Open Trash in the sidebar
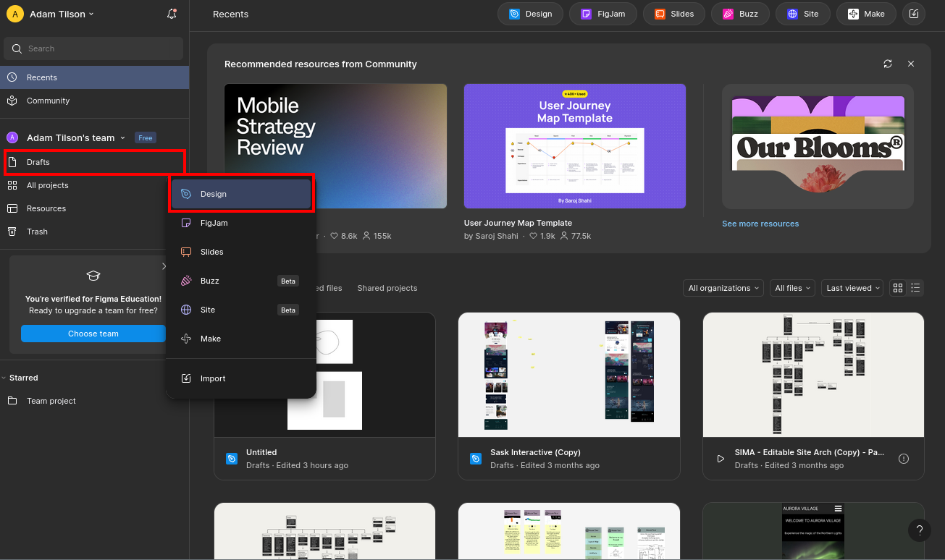This screenshot has width=945, height=560. coord(37,232)
